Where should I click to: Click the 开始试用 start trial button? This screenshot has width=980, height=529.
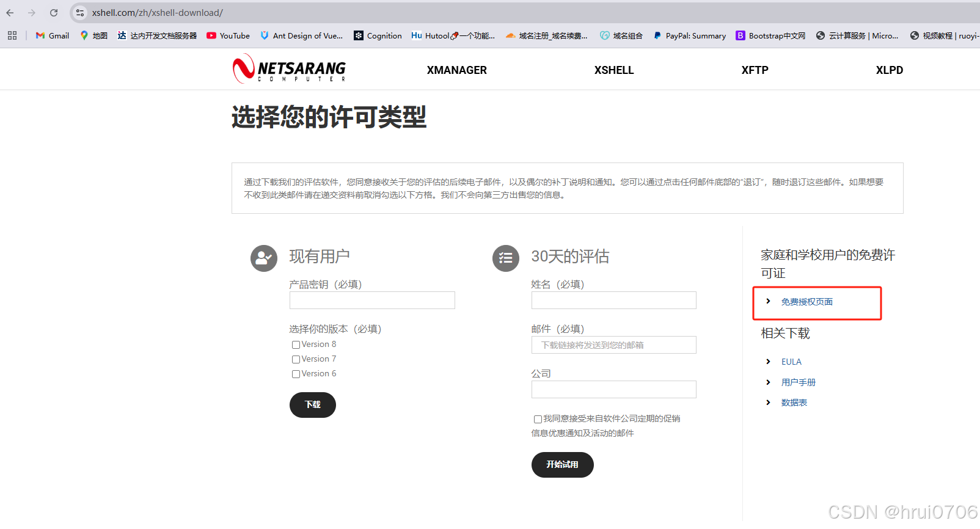(x=563, y=465)
